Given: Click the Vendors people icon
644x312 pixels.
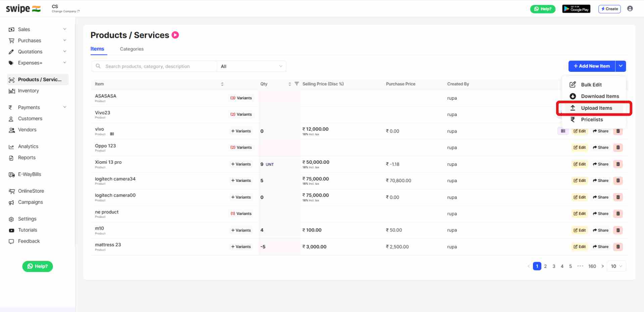Looking at the screenshot, I should (x=12, y=130).
